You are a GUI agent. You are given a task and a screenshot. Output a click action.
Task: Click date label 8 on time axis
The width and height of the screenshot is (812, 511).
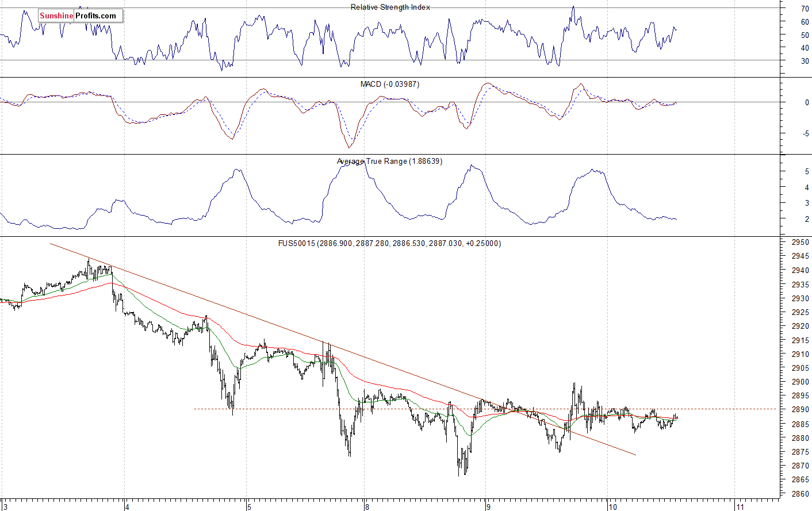point(366,507)
